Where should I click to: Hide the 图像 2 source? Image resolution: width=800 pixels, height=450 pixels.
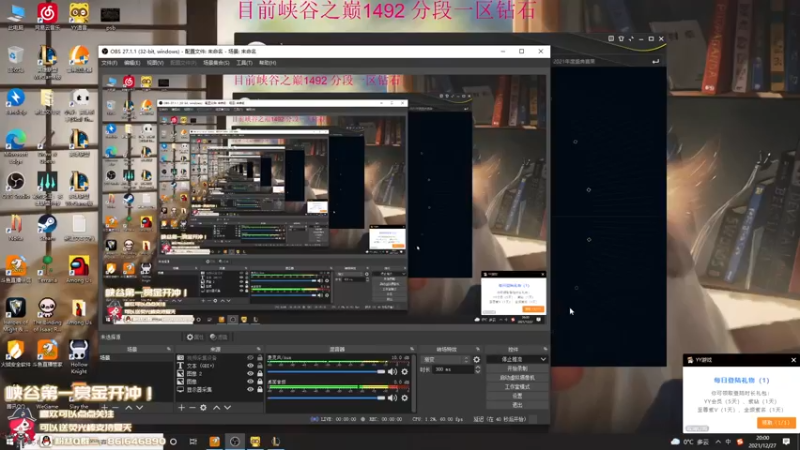click(250, 373)
